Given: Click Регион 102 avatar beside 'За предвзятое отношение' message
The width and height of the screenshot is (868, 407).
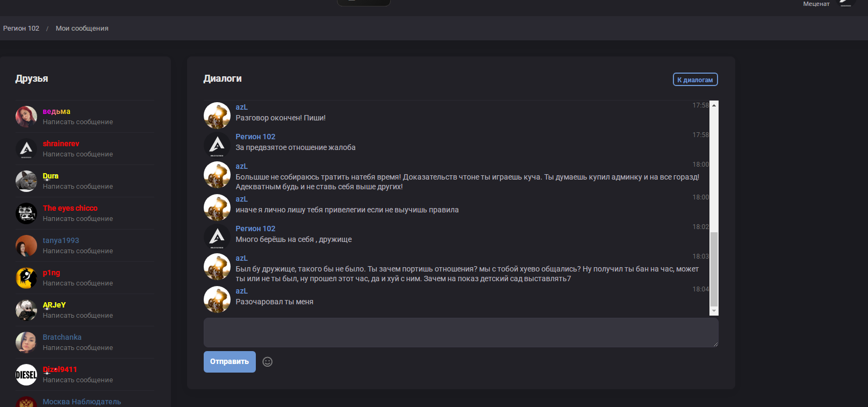Looking at the screenshot, I should [x=217, y=145].
